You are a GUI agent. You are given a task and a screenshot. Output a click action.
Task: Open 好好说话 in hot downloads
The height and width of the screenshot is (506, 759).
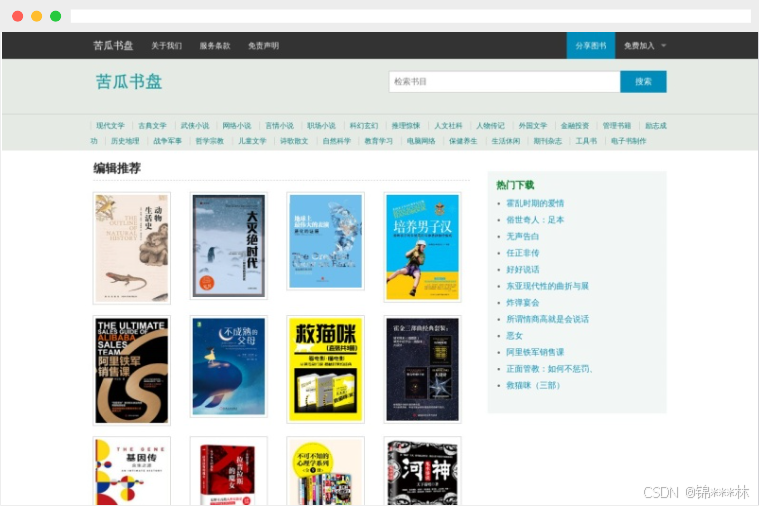pyautogui.click(x=522, y=269)
